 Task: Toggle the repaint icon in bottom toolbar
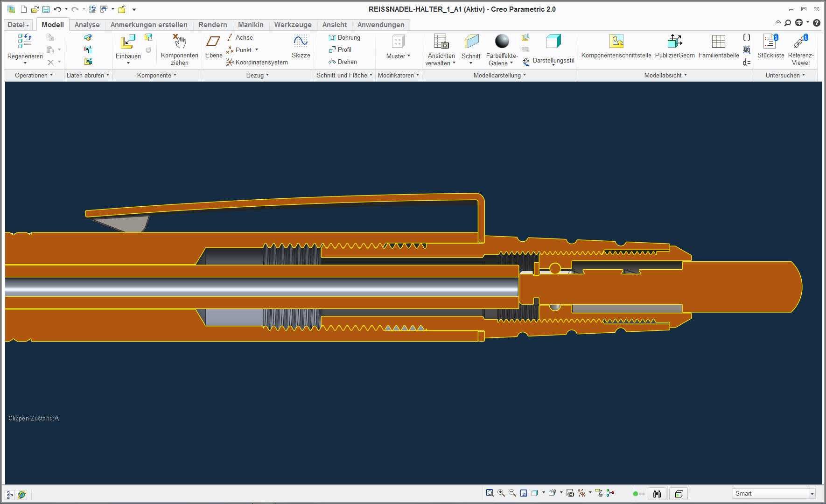tap(524, 493)
